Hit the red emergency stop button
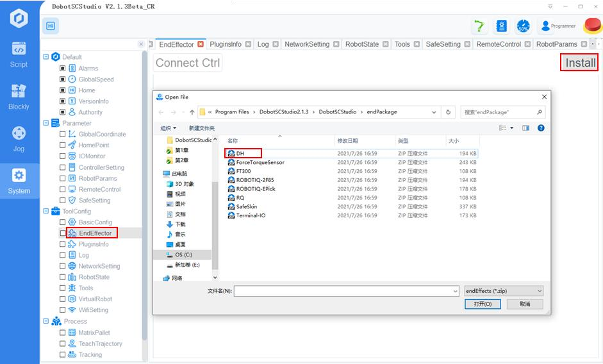 tap(593, 26)
